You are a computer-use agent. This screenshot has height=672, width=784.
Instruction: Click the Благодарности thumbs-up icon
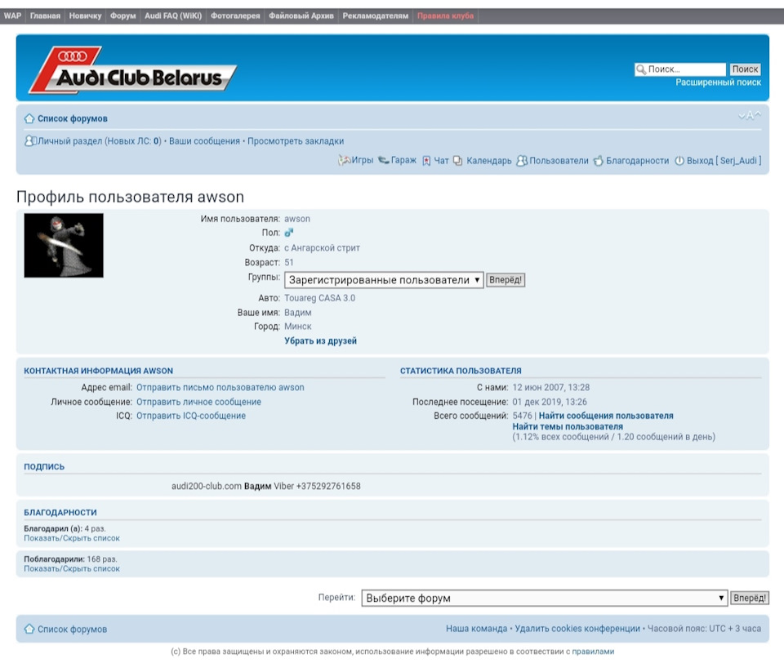(598, 161)
